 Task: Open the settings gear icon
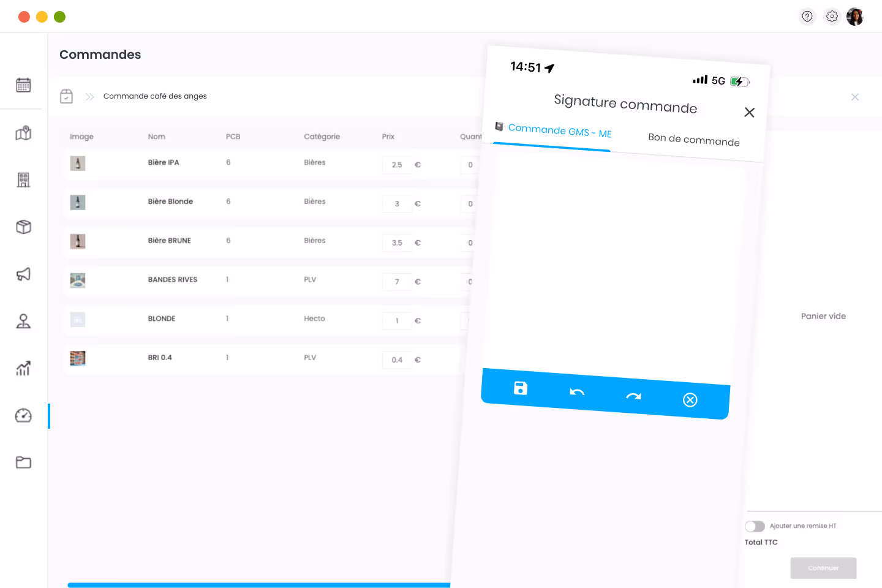click(x=832, y=17)
